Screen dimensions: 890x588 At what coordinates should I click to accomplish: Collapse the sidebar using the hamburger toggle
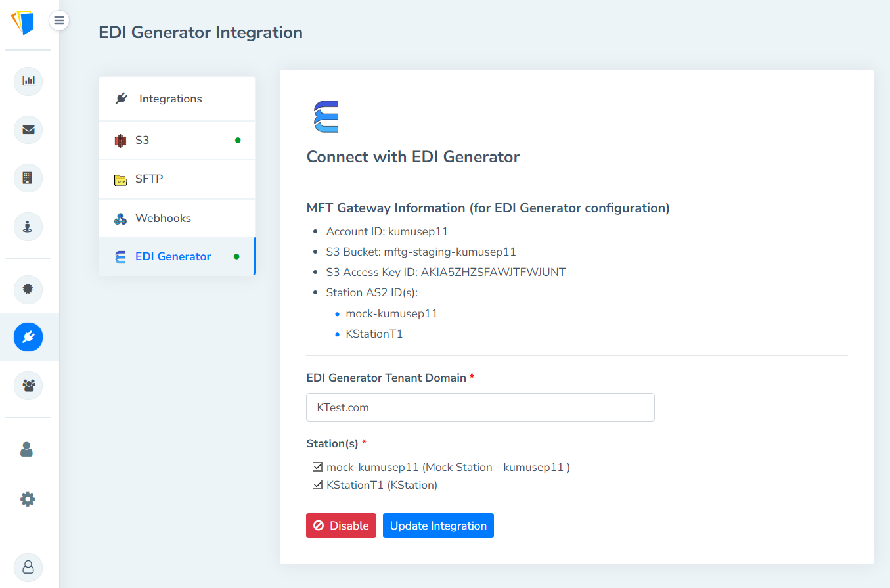59,20
